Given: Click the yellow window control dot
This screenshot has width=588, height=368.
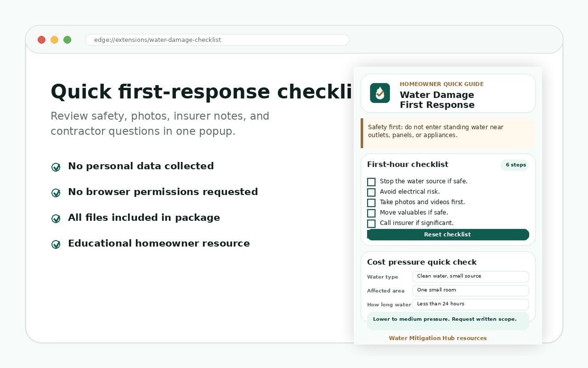Looking at the screenshot, I should pyautogui.click(x=54, y=40).
